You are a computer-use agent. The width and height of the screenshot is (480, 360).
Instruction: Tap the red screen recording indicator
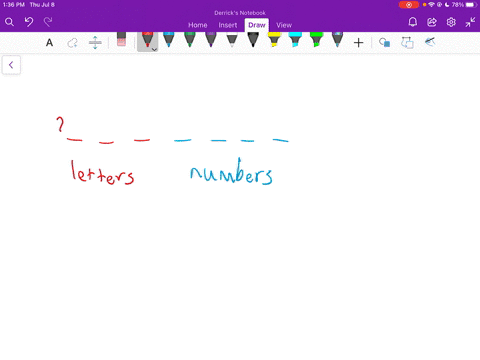click(409, 5)
